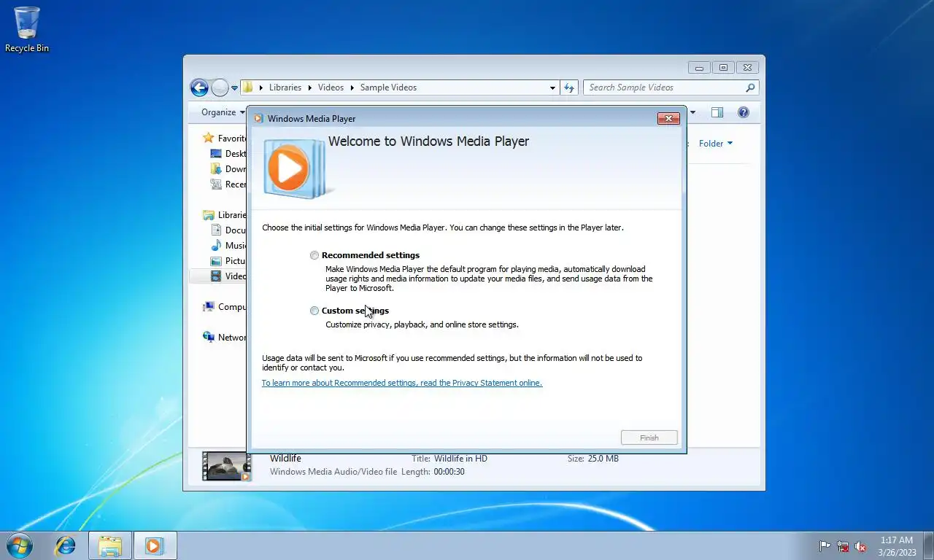Click Libraries in the address bar
The width and height of the screenshot is (934, 560).
[285, 87]
